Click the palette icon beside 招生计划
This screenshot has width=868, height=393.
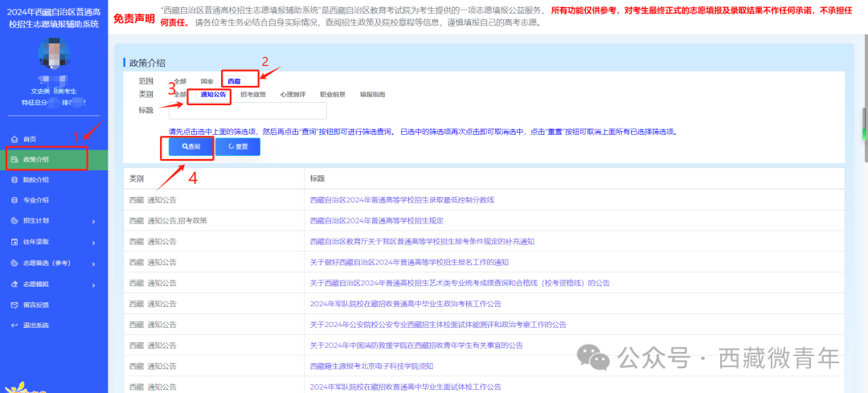coord(15,221)
